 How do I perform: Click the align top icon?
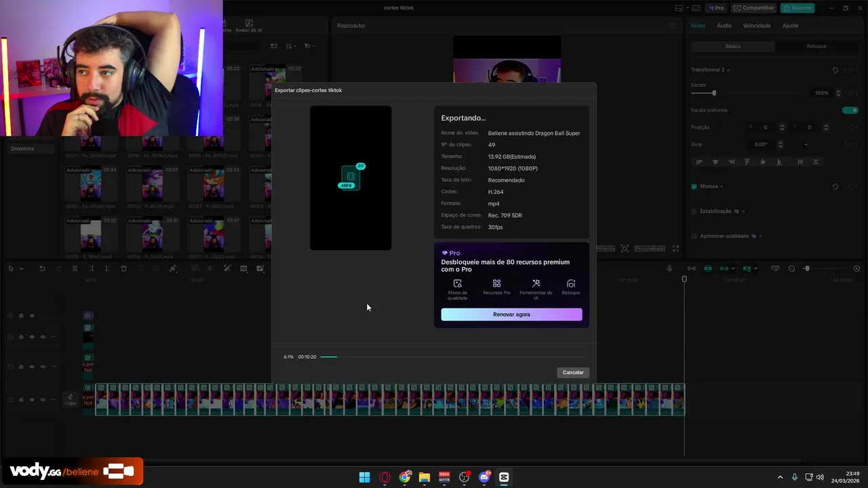point(747,162)
